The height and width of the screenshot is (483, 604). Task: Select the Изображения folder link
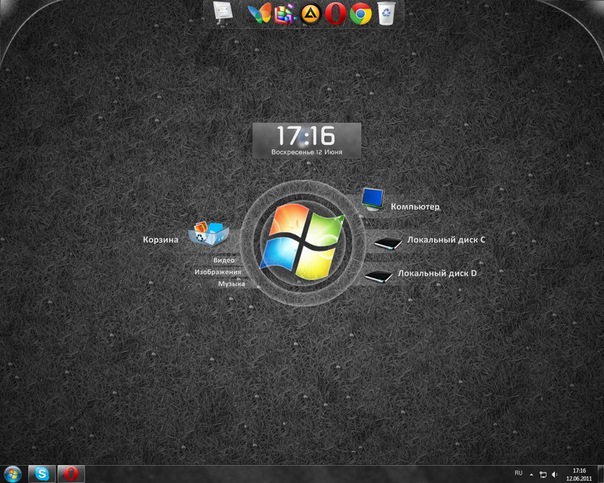click(x=217, y=272)
